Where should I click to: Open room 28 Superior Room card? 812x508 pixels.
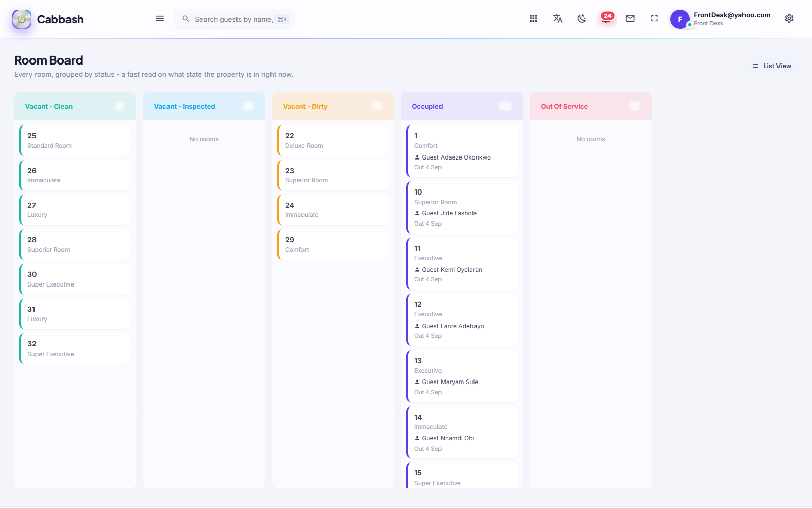click(x=75, y=244)
